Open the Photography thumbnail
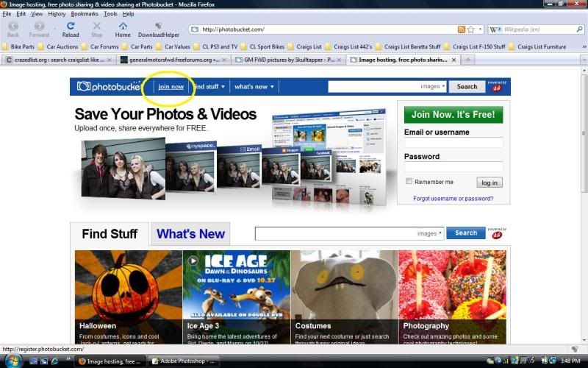Image resolution: width=588 pixels, height=368 pixels. click(452, 297)
